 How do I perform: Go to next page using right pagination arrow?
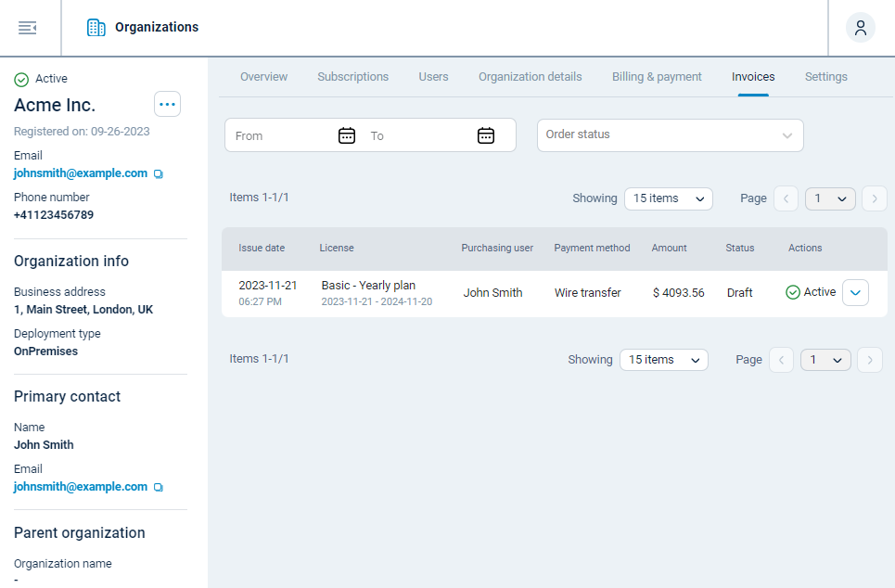(x=874, y=198)
